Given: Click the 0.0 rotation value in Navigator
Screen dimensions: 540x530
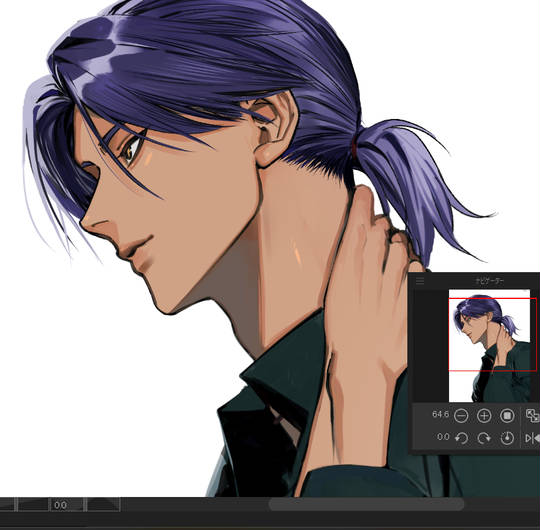Looking at the screenshot, I should [443, 437].
